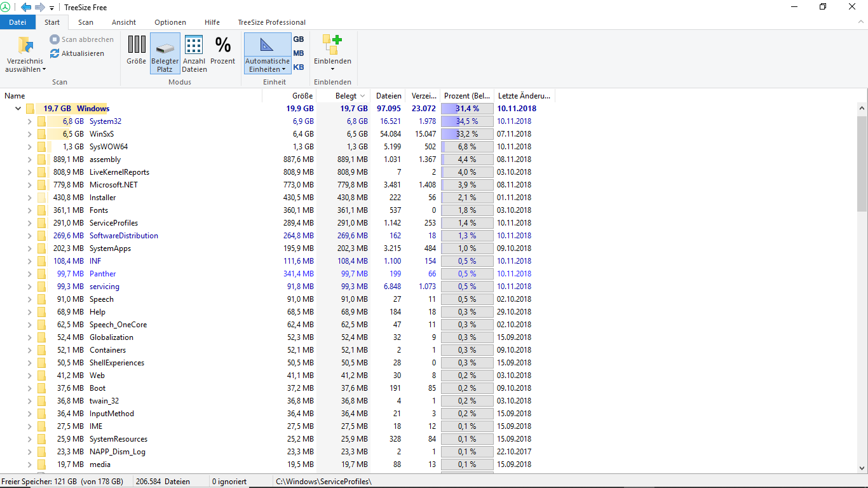The width and height of the screenshot is (868, 488).
Task: Switch to the Scan ribbon tab
Action: pyautogui.click(x=86, y=22)
